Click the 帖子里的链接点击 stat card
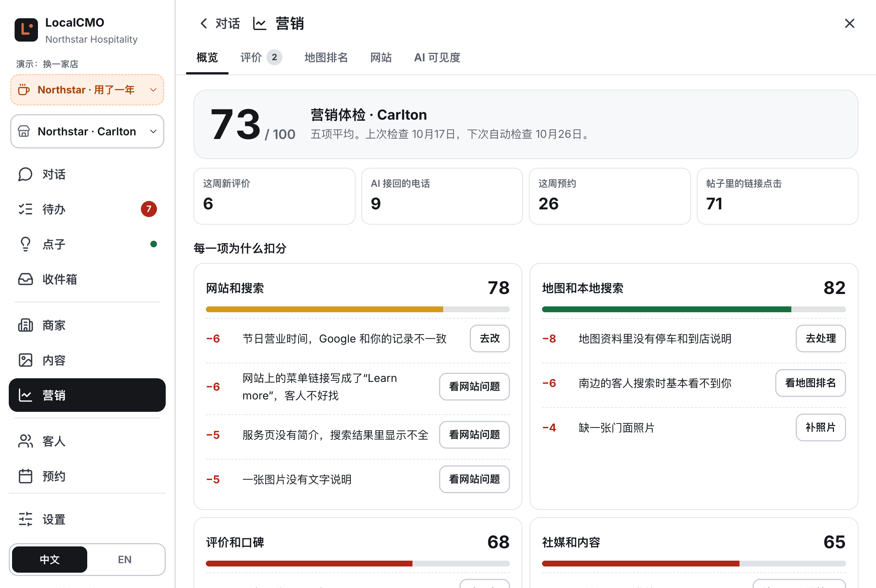 tap(777, 196)
